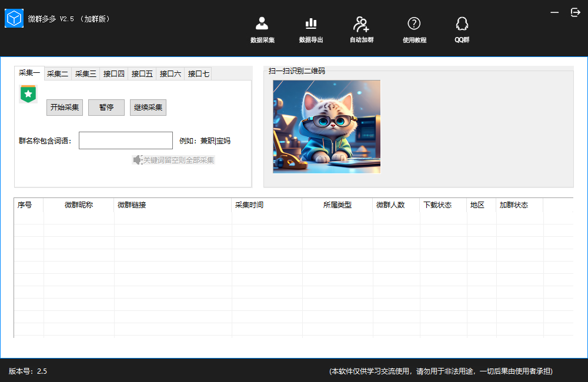Click the group keyword input field
This screenshot has width=588, height=382.
[125, 140]
